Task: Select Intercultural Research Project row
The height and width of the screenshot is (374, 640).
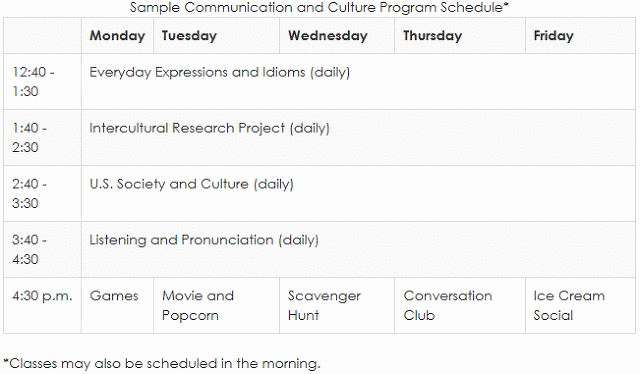Action: pos(358,138)
